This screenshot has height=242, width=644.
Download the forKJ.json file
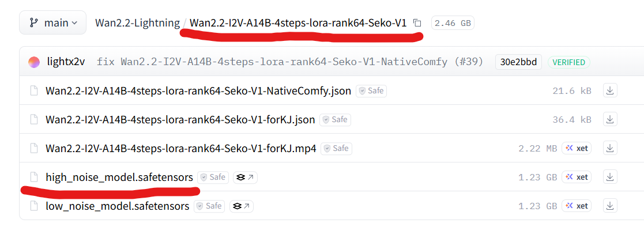(610, 120)
